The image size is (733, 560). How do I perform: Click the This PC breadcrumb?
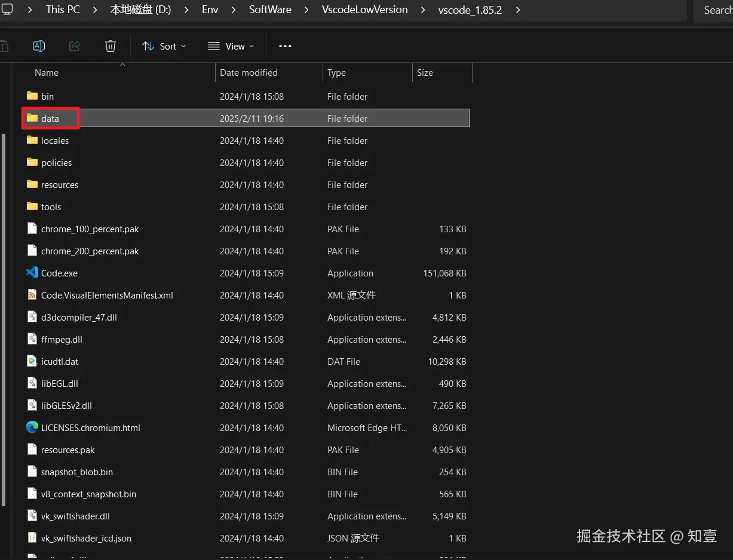(x=63, y=10)
